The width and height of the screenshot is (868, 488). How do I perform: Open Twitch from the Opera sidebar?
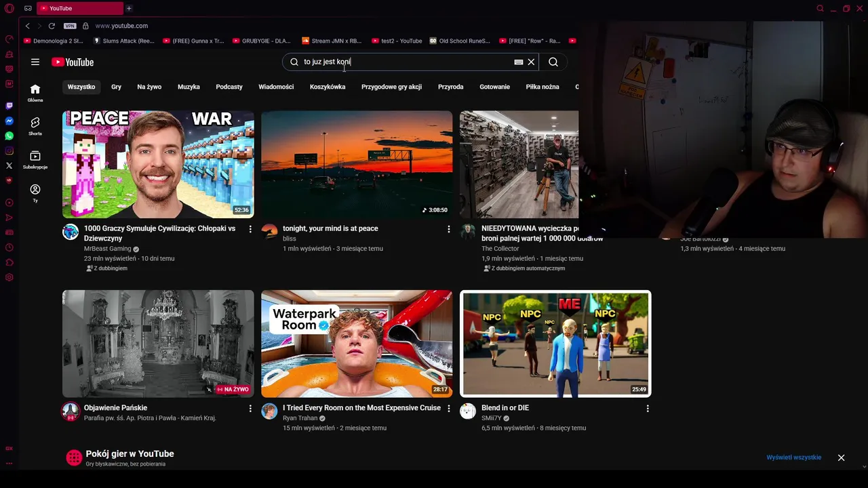point(9,106)
